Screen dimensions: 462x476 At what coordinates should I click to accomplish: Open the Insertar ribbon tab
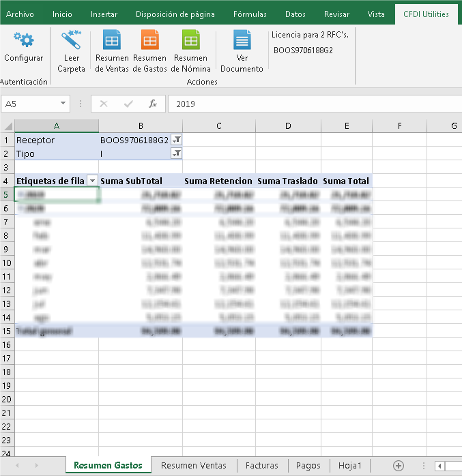click(x=104, y=14)
